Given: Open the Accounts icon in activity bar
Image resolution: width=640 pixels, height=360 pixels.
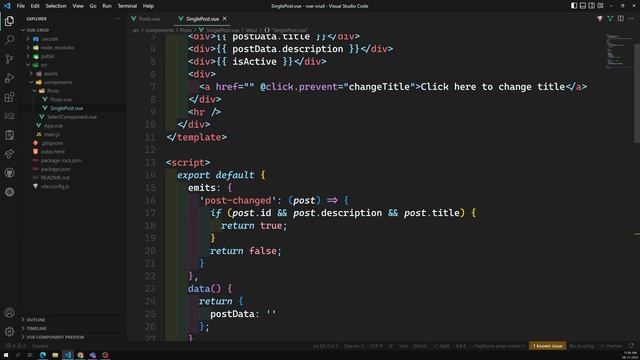Looking at the screenshot, I should pyautogui.click(x=9, y=313).
